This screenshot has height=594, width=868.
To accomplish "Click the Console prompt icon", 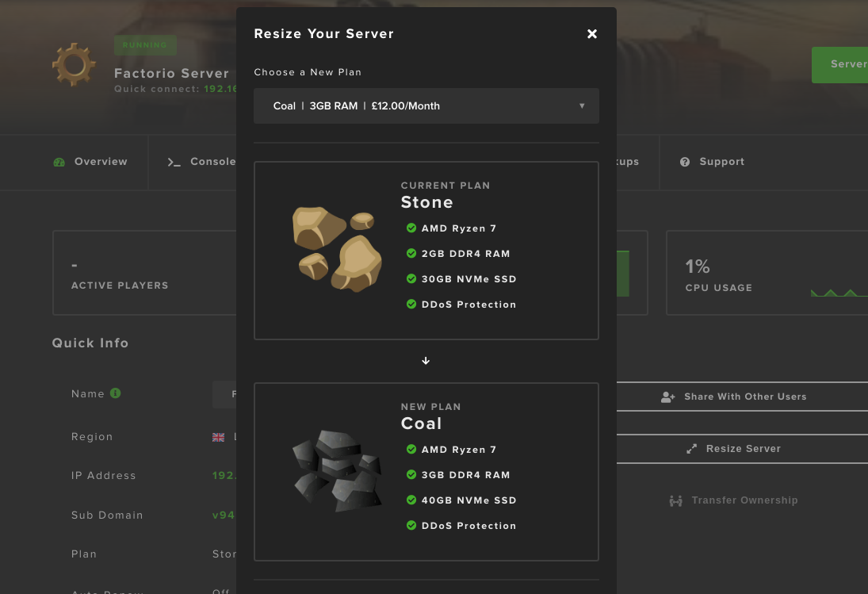I will tap(174, 163).
